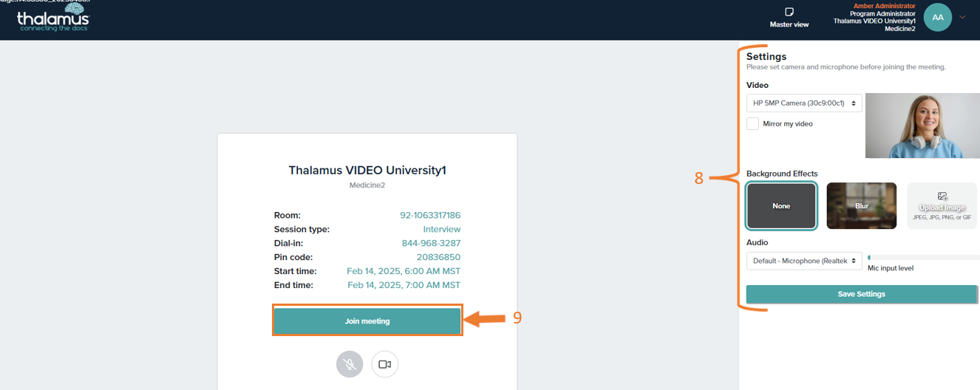Click Start time Feb 14, 2025, 6:00 AM MST
This screenshot has height=390, width=980.
point(404,271)
